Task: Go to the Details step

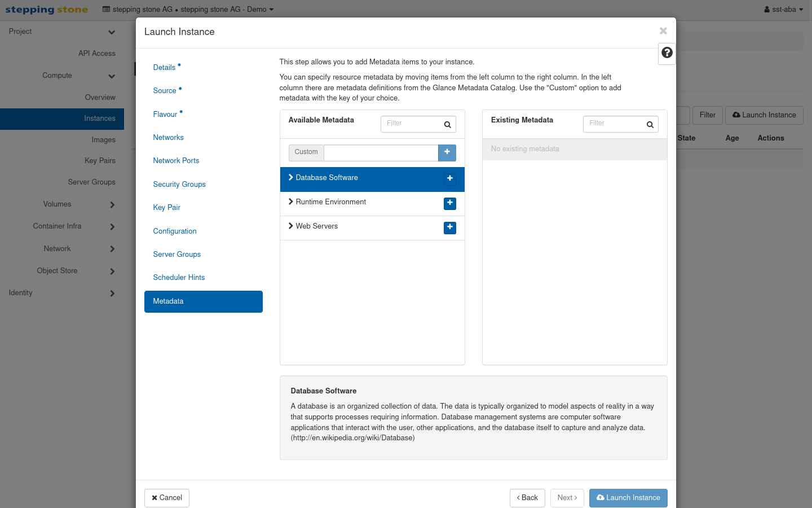Action: click(167, 67)
